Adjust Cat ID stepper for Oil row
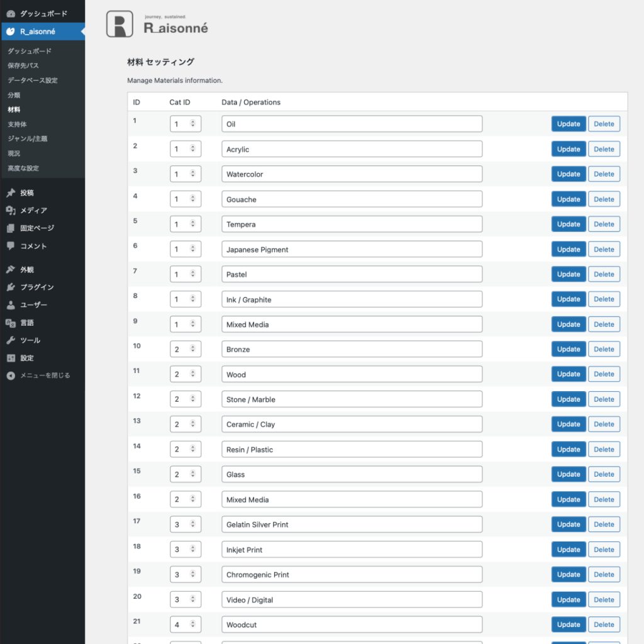This screenshot has width=644, height=644. coord(192,124)
